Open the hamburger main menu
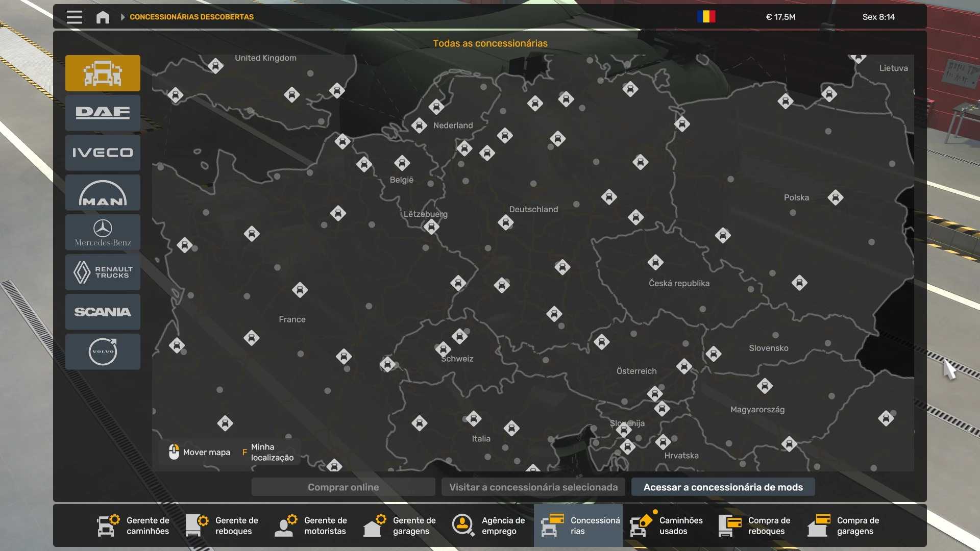 [74, 17]
